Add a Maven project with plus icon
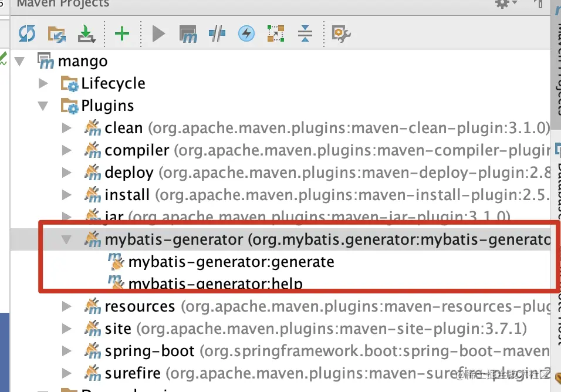561x392 pixels. point(122,33)
